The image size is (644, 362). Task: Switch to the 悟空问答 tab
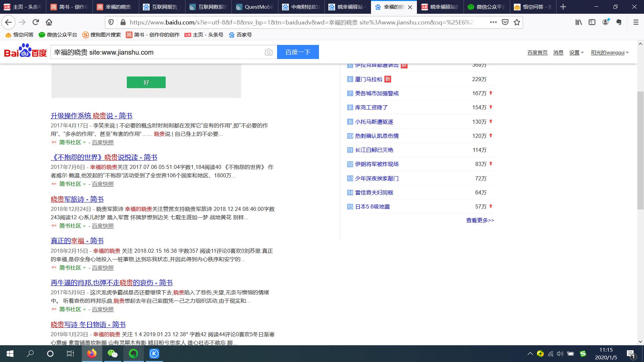point(533,7)
